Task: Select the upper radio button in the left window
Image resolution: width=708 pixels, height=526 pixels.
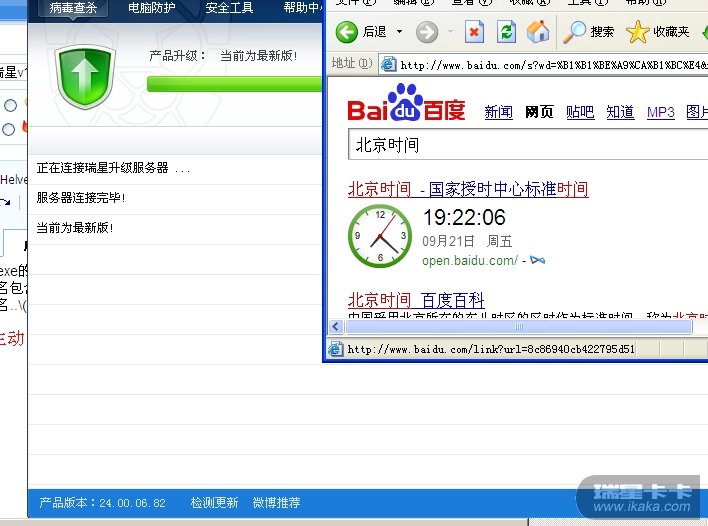Action: point(10,106)
